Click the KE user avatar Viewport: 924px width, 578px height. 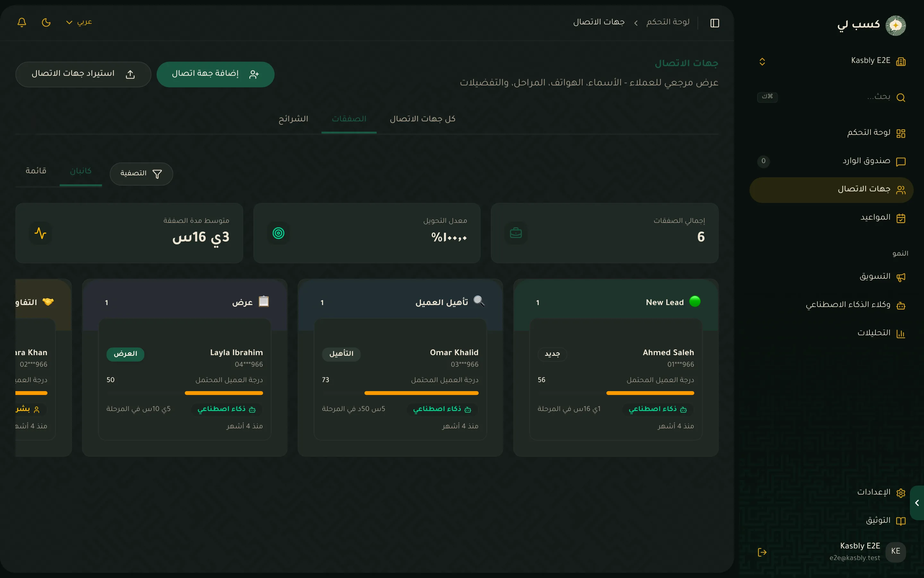point(895,552)
